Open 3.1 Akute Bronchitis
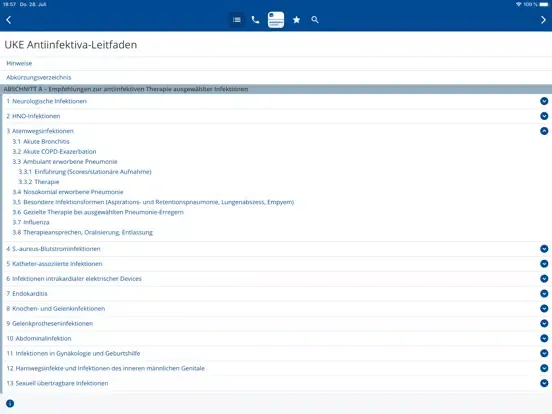Screen dimensions: 552x414 point(41,142)
